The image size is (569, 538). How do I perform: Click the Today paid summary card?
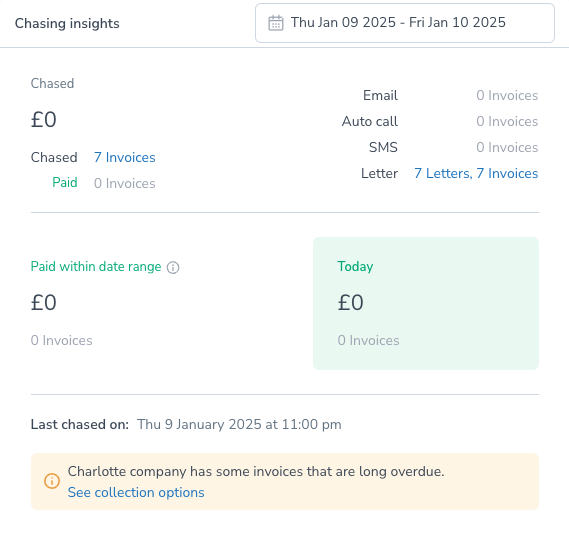coord(426,303)
